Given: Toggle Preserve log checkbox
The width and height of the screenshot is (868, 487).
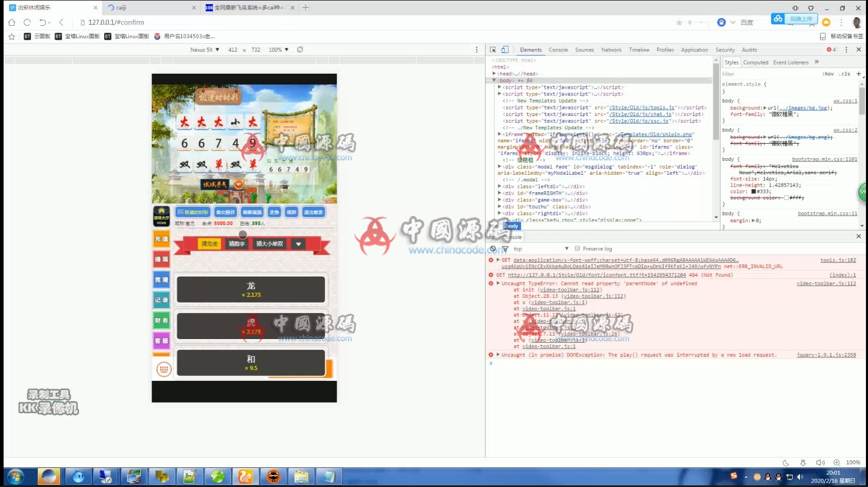Looking at the screenshot, I should 577,248.
